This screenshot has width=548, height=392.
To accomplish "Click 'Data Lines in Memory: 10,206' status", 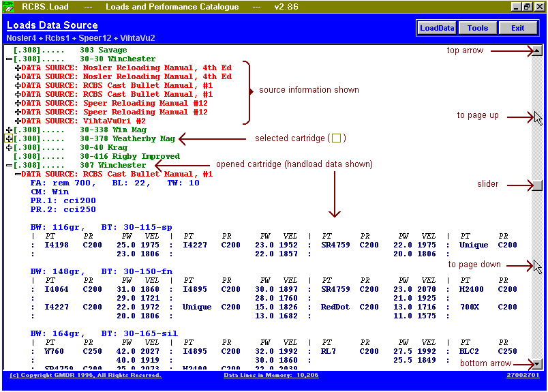I will (271, 375).
